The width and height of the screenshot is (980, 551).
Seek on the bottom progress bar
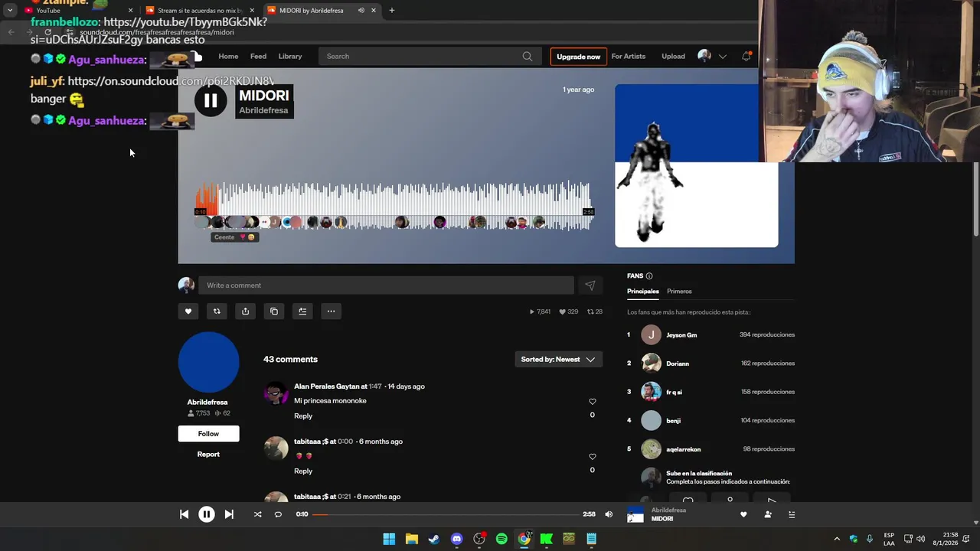tap(445, 514)
